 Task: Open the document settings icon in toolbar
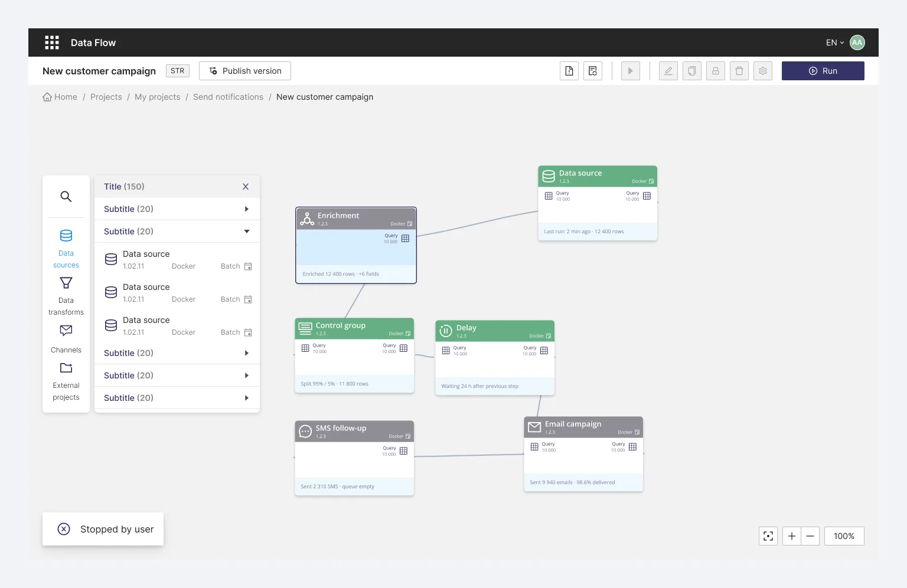(593, 71)
